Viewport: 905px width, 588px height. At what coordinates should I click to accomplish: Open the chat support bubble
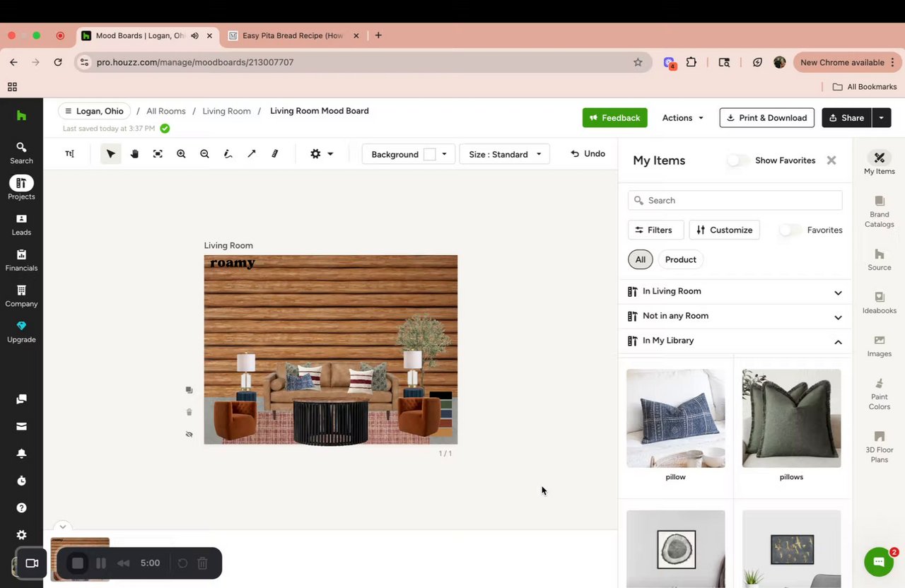[x=879, y=562]
